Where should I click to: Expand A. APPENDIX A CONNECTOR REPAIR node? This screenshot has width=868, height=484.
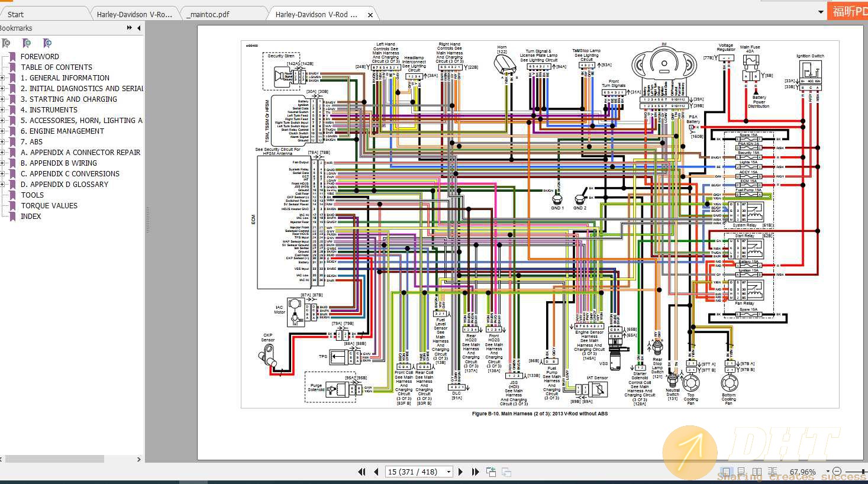click(2, 153)
